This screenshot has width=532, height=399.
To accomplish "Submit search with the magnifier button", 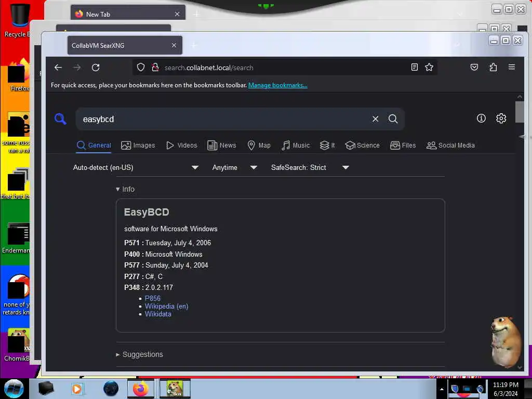I will pos(393,119).
